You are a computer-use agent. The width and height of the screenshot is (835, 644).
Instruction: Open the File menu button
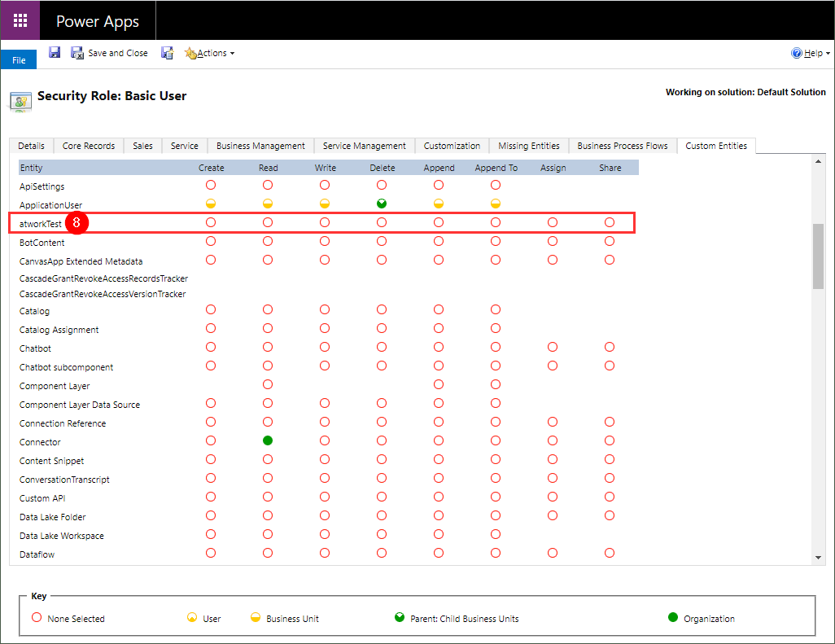tap(18, 60)
